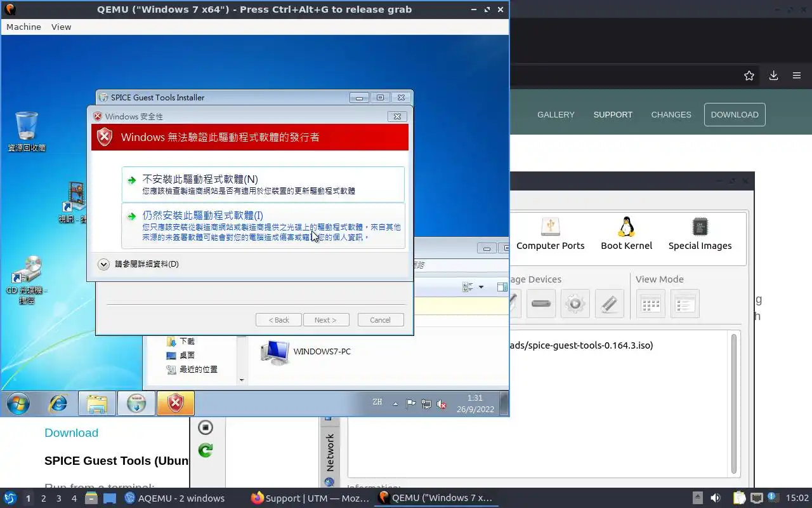
Task: Toggle the Explorer preview pane button
Action: point(501,287)
